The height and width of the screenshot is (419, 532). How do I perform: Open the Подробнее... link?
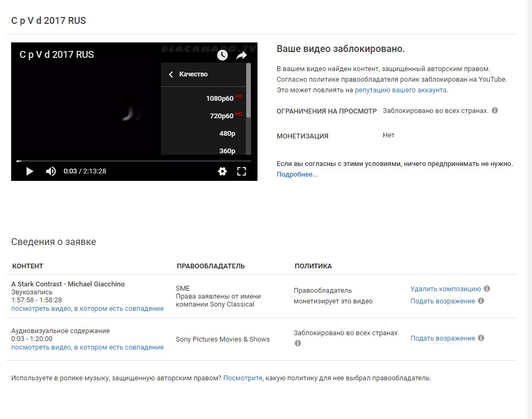pyautogui.click(x=297, y=174)
